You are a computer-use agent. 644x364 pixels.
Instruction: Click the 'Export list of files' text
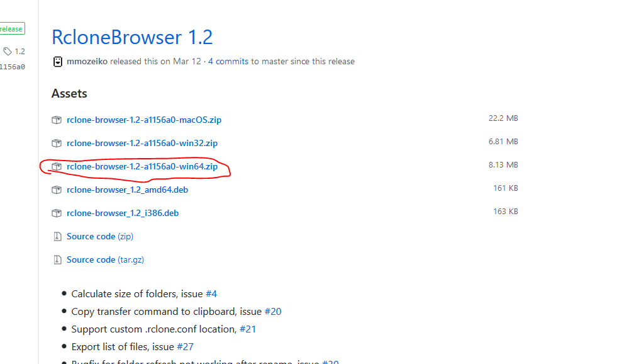click(110, 347)
